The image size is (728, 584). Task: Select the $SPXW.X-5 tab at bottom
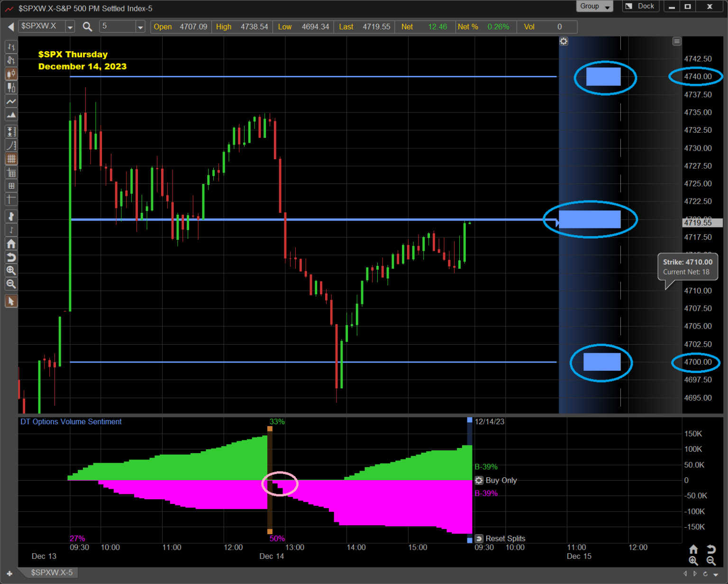[x=52, y=573]
